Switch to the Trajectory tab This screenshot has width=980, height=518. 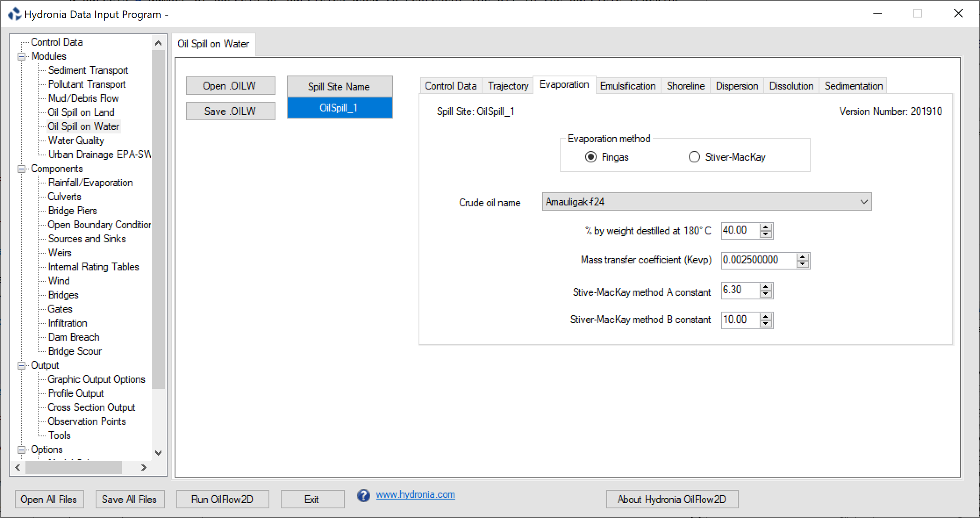coord(508,86)
